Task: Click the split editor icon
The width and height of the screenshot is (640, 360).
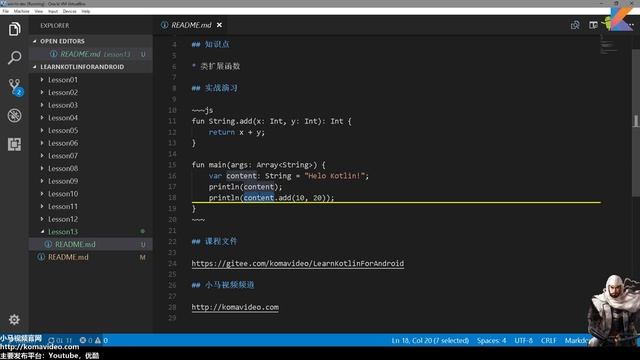Action: point(593,25)
